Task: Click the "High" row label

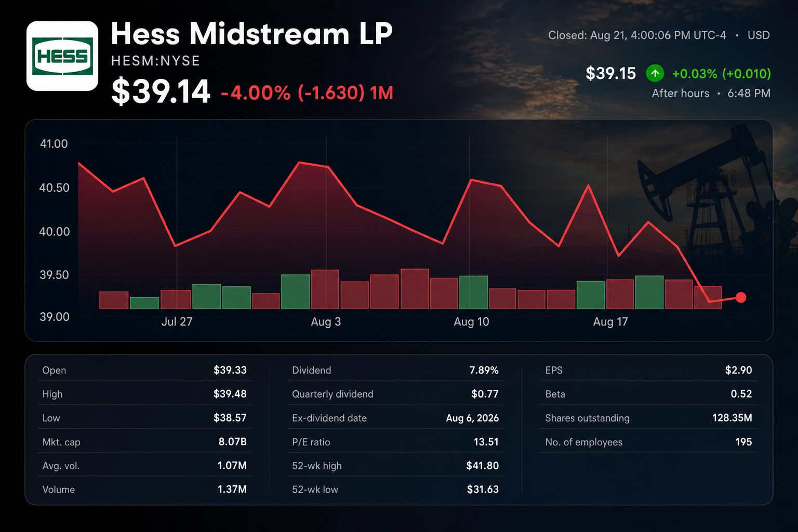Action: tap(52, 394)
